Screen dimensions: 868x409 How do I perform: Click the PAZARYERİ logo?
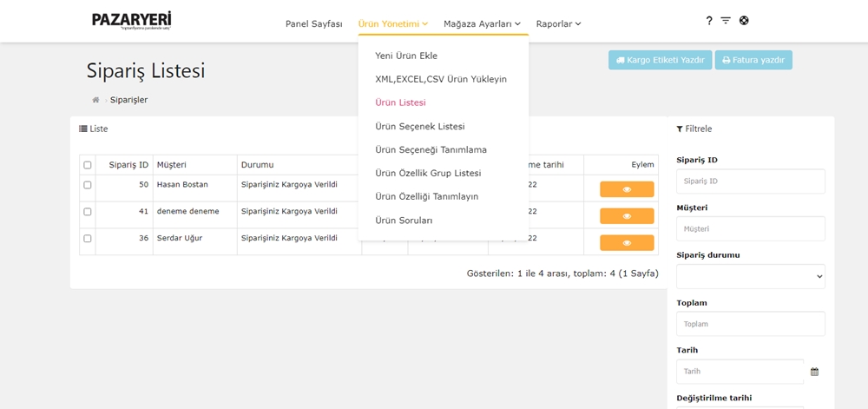coord(132,20)
